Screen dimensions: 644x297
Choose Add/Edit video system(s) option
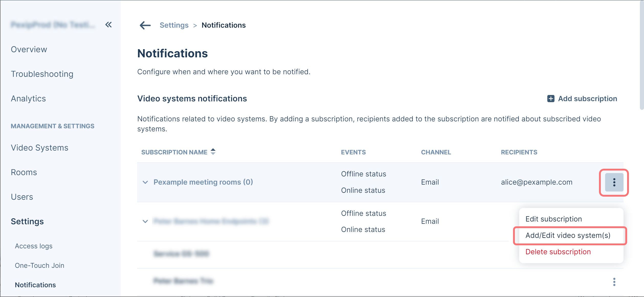click(x=568, y=235)
